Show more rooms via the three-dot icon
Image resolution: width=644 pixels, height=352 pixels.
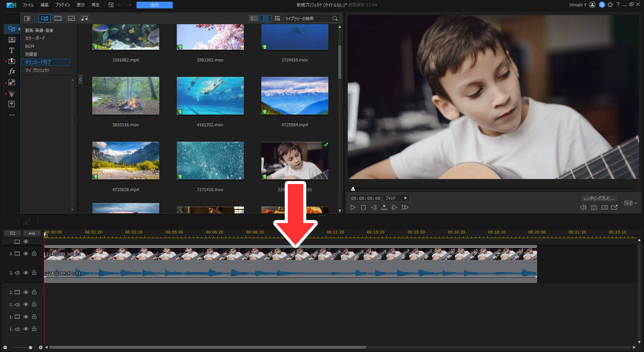(x=12, y=115)
